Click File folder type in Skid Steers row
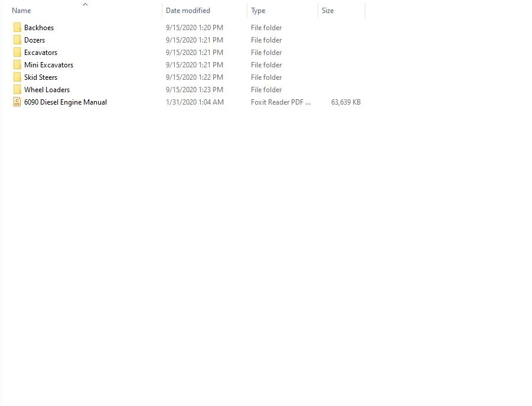This screenshot has width=532, height=406. (x=266, y=77)
